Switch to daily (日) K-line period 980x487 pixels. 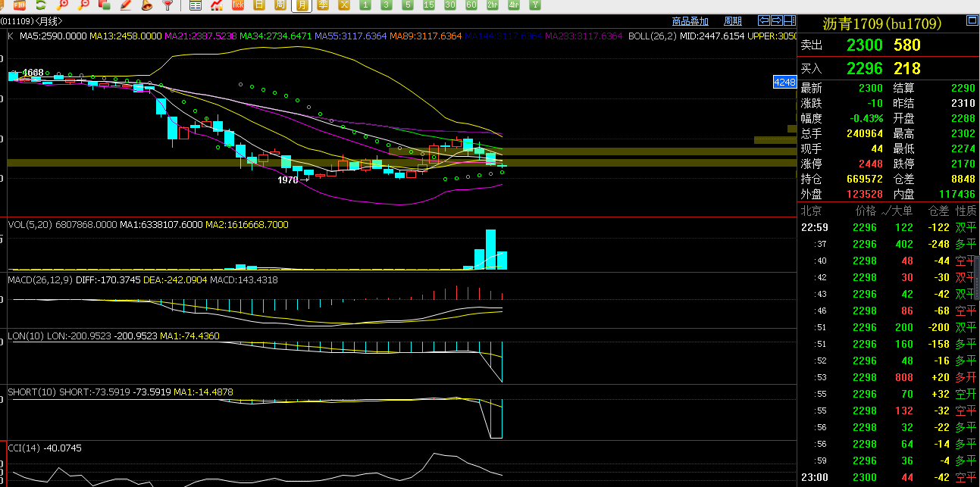click(x=259, y=5)
